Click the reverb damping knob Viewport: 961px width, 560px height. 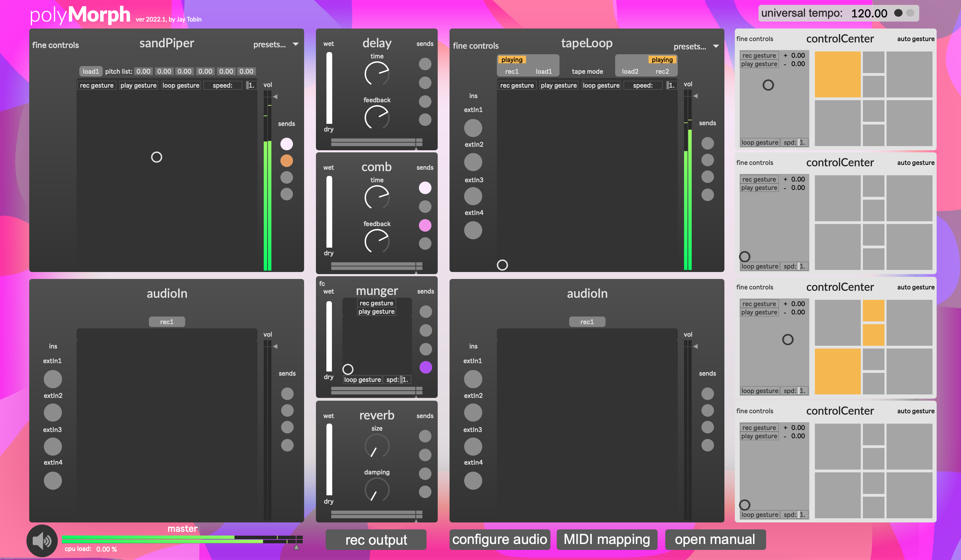[x=377, y=490]
